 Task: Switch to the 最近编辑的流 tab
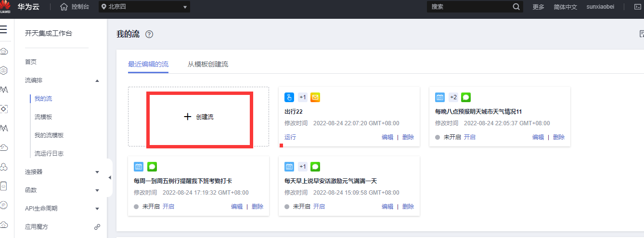148,64
